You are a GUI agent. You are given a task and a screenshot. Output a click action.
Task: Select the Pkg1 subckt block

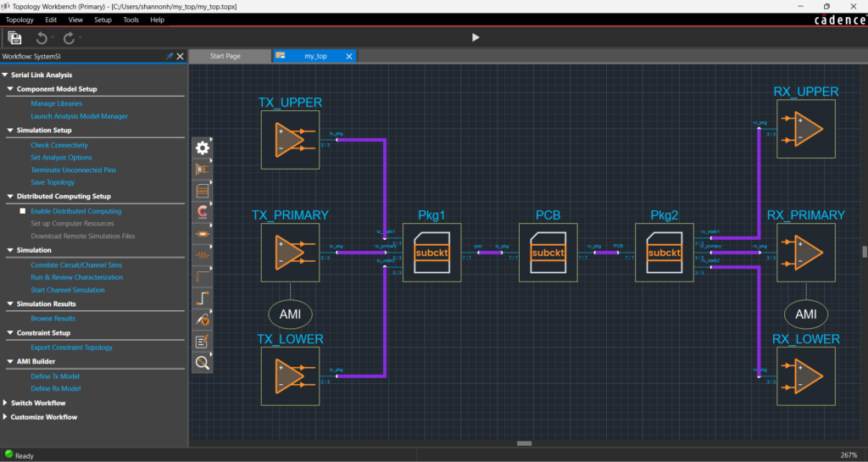pos(431,253)
